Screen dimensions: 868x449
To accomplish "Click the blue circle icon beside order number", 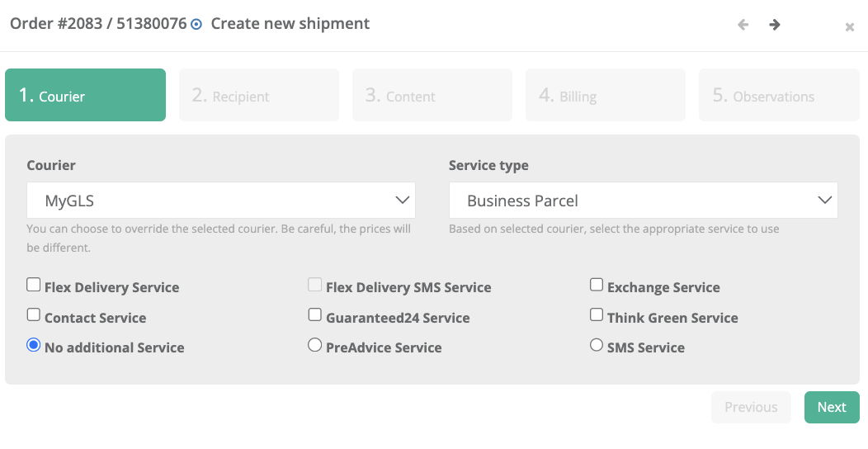I will [196, 25].
